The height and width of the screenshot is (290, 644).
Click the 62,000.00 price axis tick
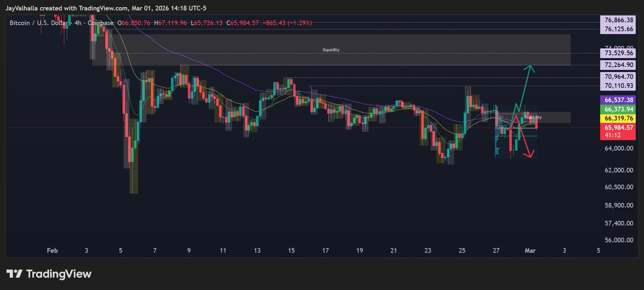[x=619, y=170]
